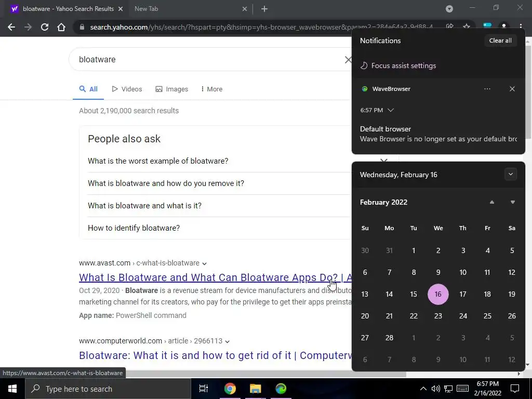Switch to the All results tab

tap(88, 89)
